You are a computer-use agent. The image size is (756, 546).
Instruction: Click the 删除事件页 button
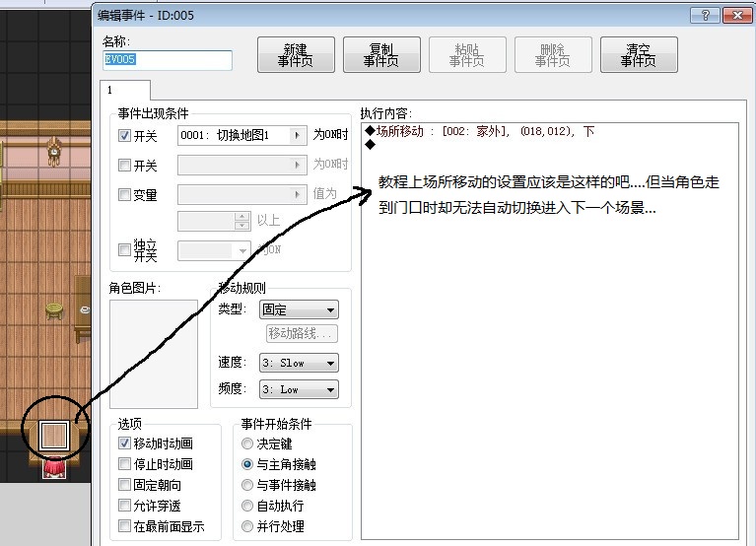coord(553,55)
